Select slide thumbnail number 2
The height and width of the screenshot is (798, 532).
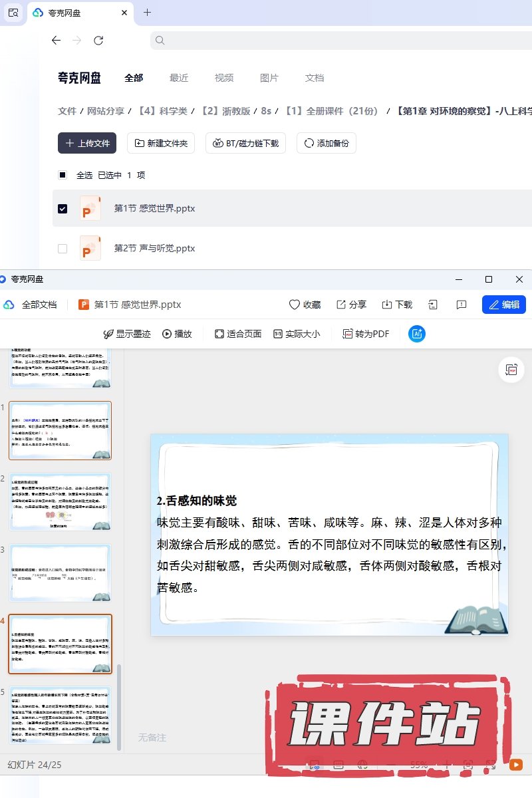(60, 501)
